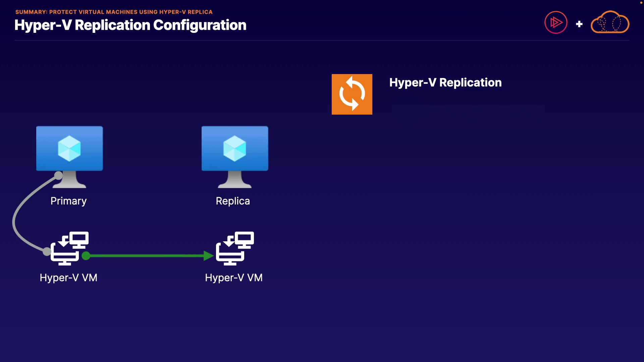Click the orange summary subtitle text
Viewport: 644px width, 362px height.
114,12
